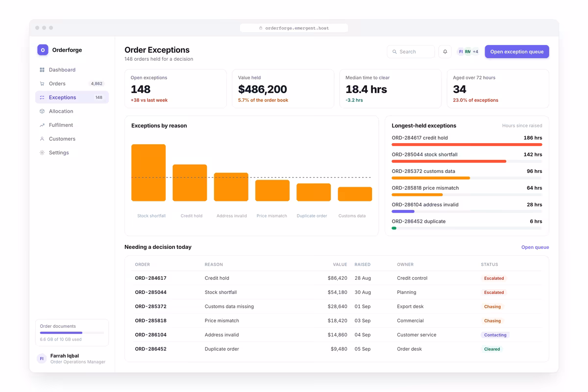Click the Export desk owner cell
Screen dimensions: 588x392
pos(410,307)
